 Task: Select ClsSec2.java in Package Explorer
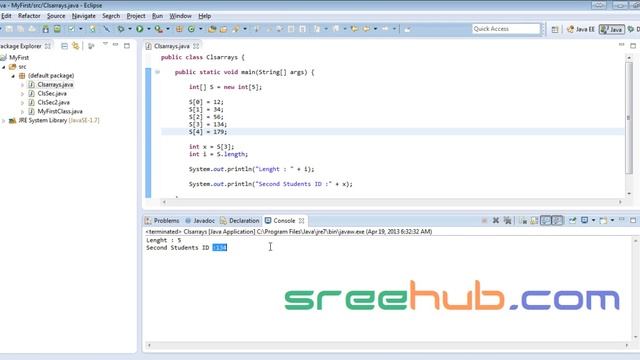click(53, 102)
